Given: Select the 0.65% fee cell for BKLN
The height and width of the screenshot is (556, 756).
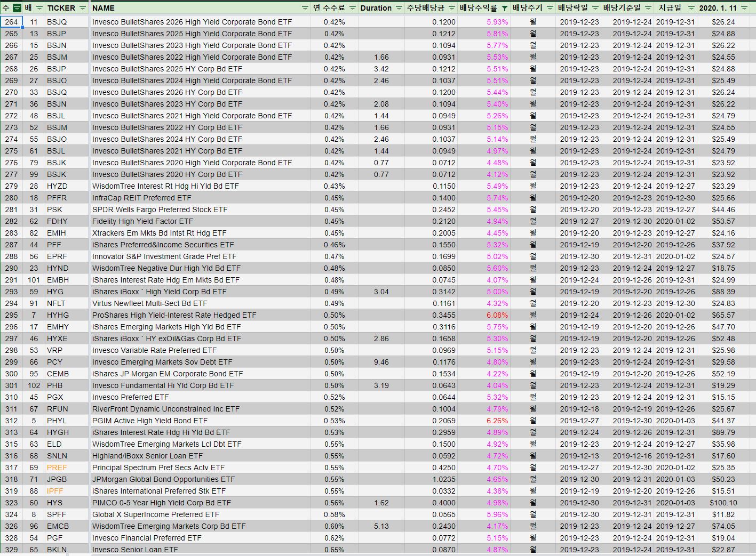Looking at the screenshot, I should pos(334,550).
